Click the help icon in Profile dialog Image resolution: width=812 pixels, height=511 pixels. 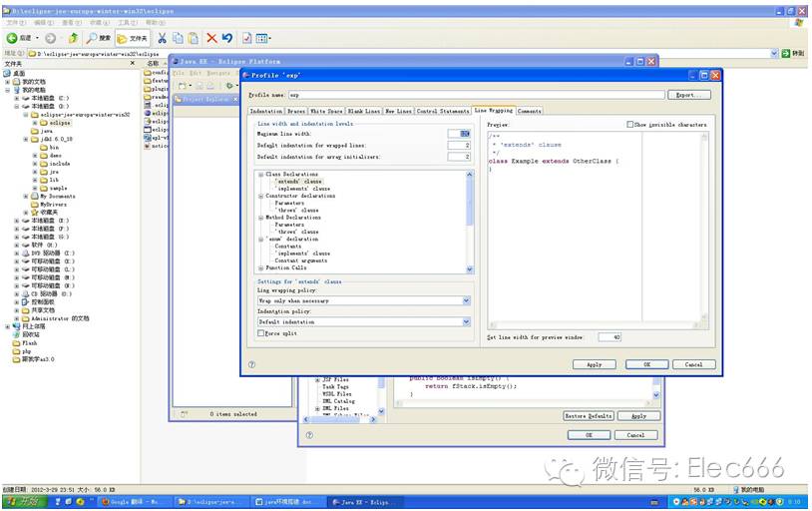251,364
